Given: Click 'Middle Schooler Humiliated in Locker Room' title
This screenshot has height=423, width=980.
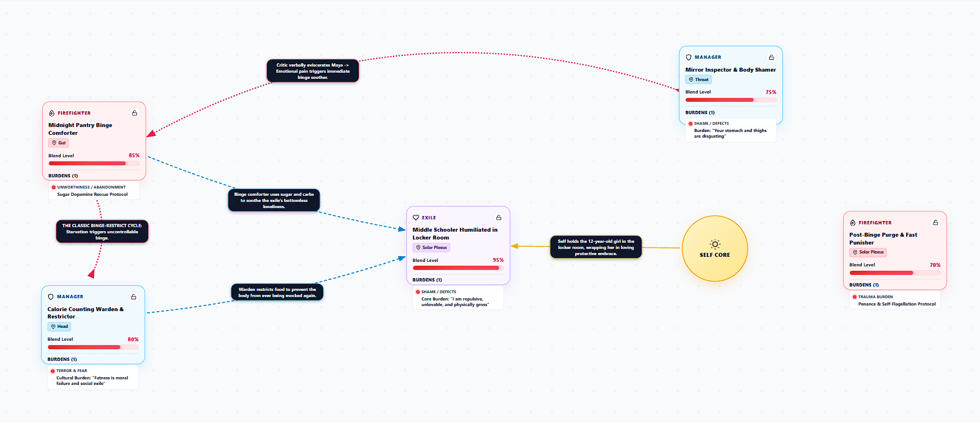Looking at the screenshot, I should coord(455,234).
